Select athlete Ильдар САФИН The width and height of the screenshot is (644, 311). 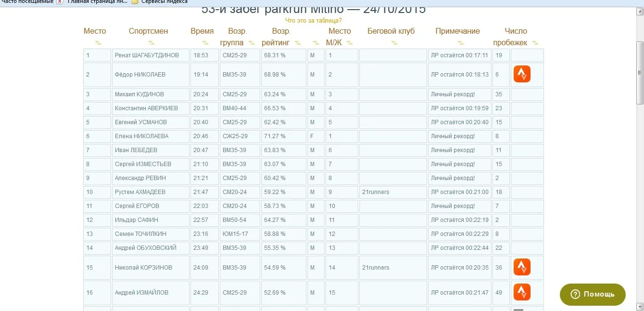[137, 220]
